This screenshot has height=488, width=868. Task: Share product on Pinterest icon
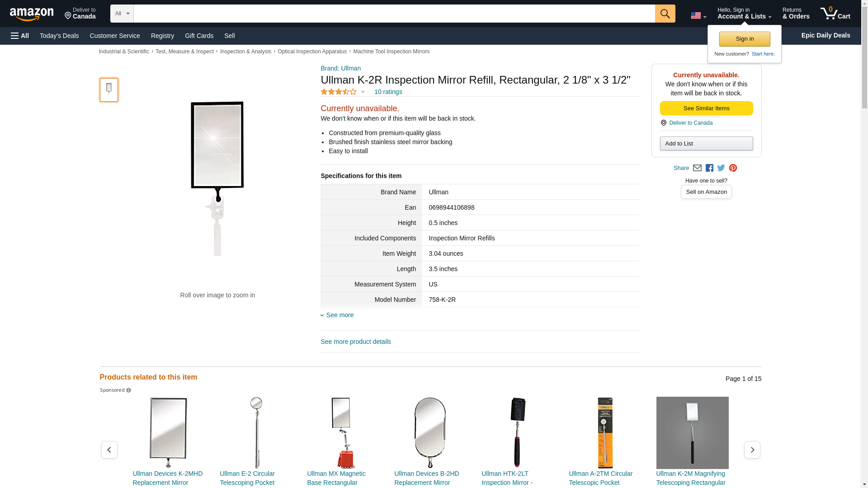pos(733,168)
